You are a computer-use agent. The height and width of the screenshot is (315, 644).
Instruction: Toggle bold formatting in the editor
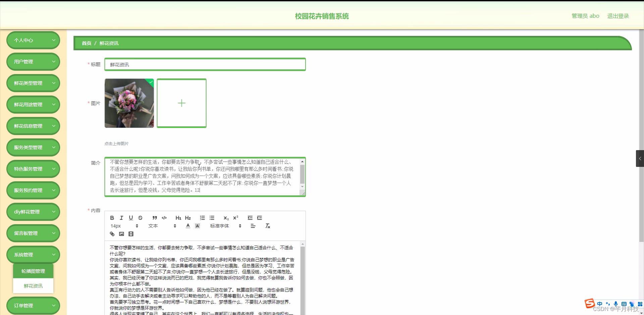[x=112, y=218]
